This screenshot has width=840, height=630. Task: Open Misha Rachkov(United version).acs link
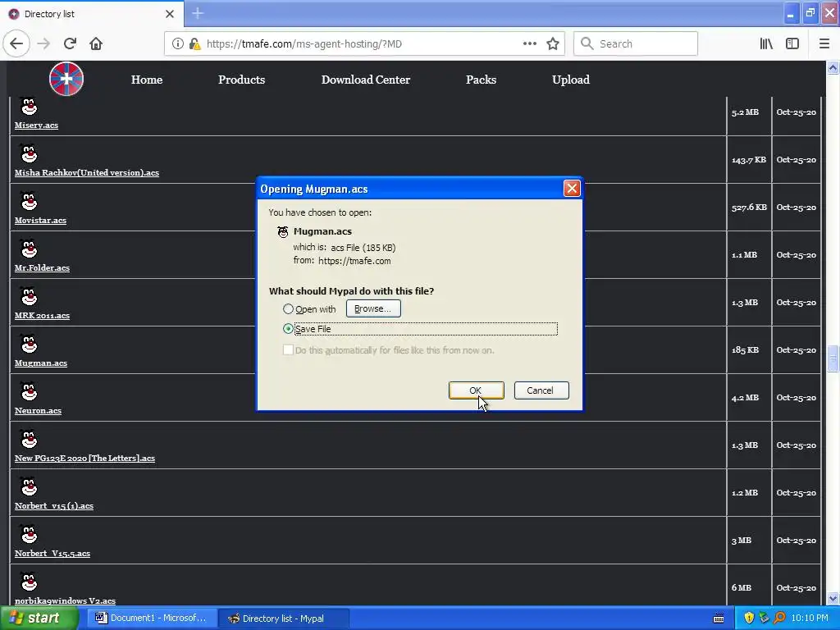(x=87, y=172)
